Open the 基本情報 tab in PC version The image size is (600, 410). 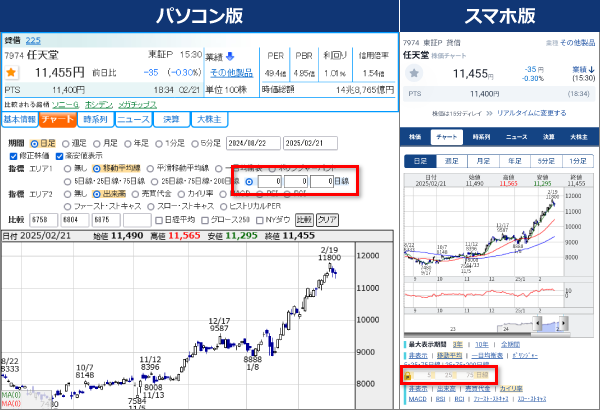pos(20,119)
